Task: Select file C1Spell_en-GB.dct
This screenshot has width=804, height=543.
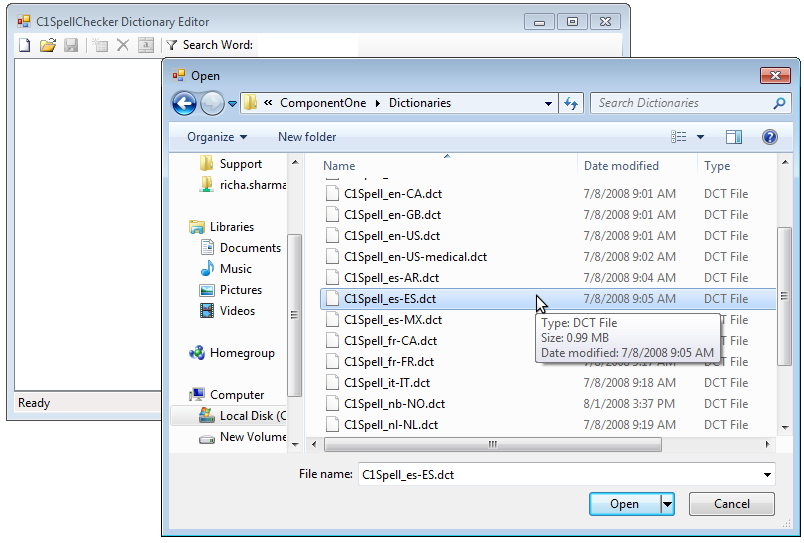Action: [392, 215]
